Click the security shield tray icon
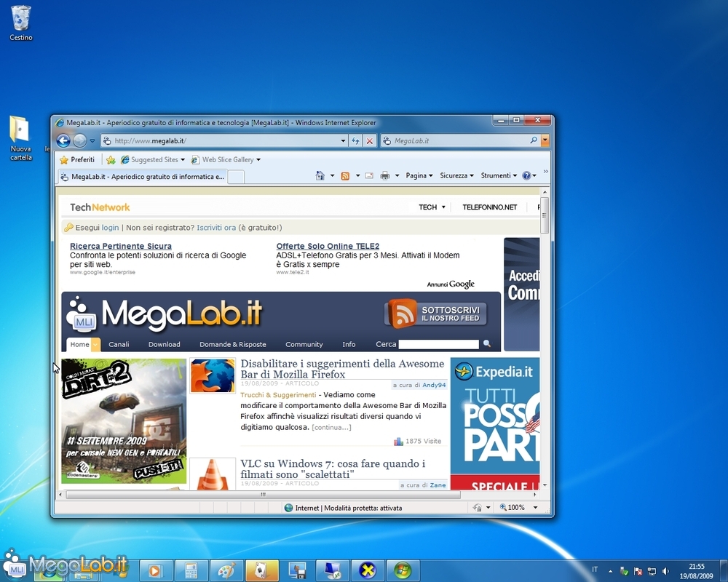The image size is (728, 582). coord(625,571)
